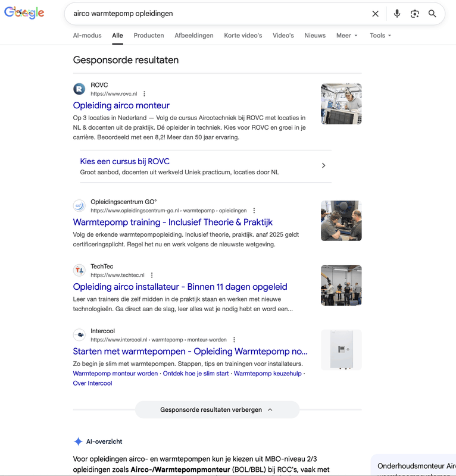The image size is (456, 476).
Task: Click the 'AI-overzicht' label
Action: click(104, 441)
